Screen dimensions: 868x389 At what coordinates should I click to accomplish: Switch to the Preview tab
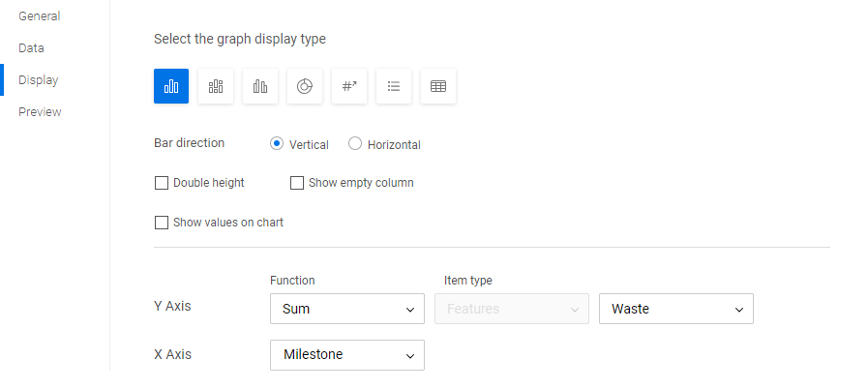[x=40, y=111]
